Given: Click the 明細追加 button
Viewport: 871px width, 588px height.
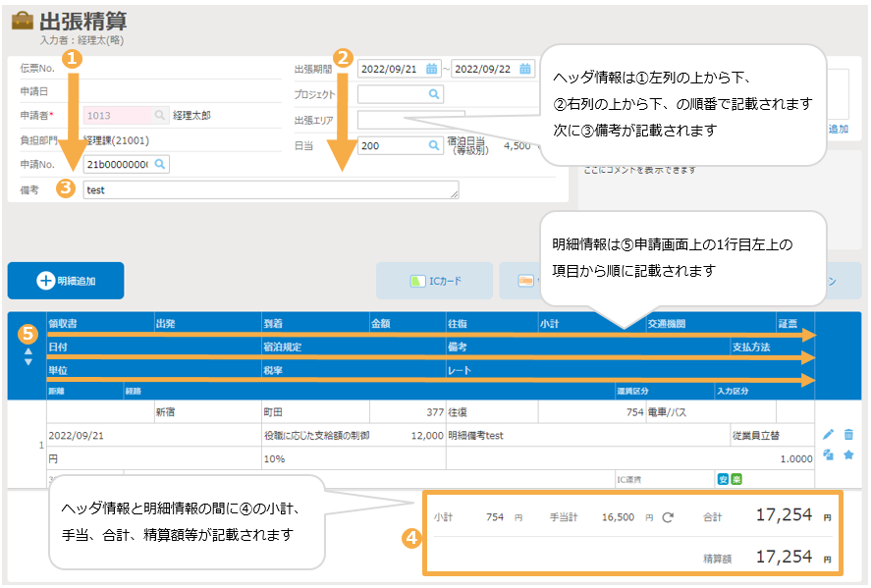Looking at the screenshot, I should coord(66,281).
